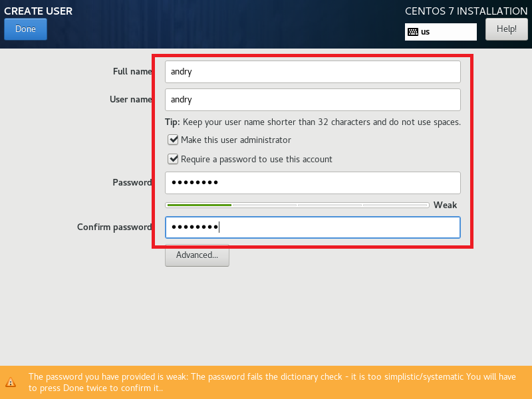Click the weak password warning banner
This screenshot has height=399, width=532.
click(266, 382)
